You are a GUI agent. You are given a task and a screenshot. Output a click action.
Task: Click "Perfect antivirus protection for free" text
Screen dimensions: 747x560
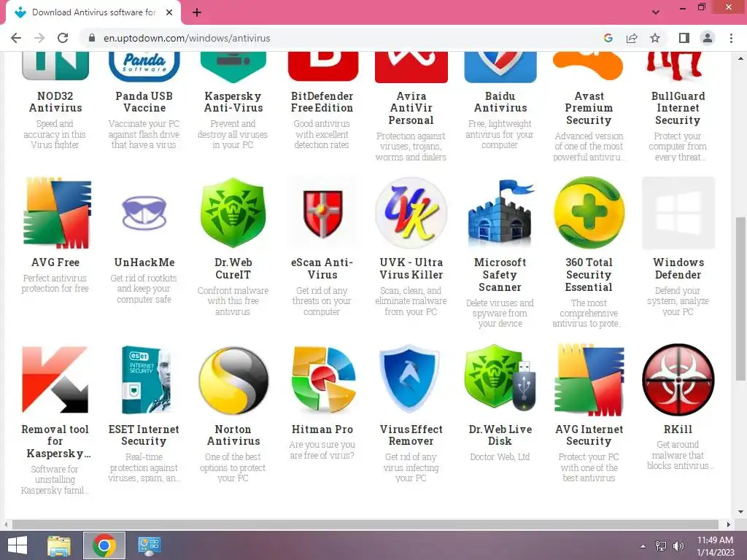point(55,284)
